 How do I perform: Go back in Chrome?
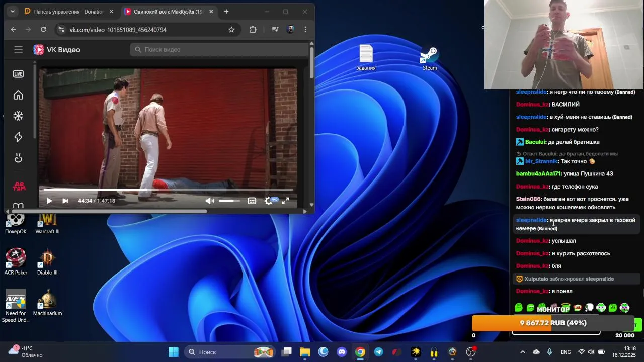point(13,30)
